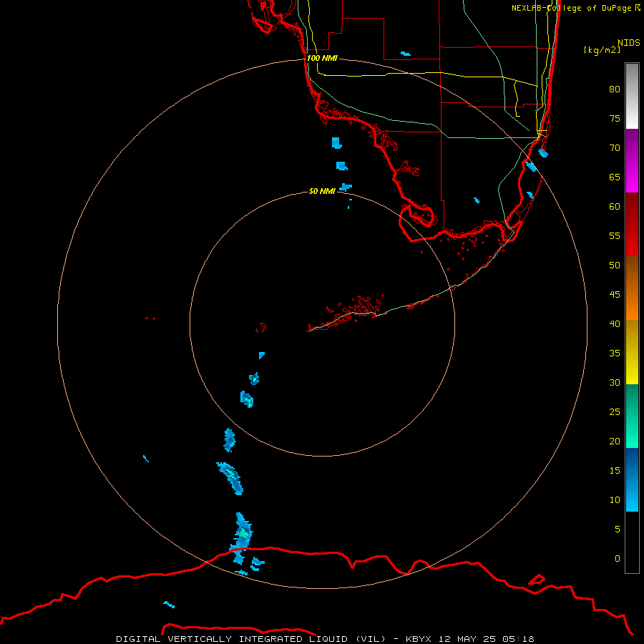Pick the yellow segment of the color scale
This screenshot has height=644, width=644.
(x=632, y=352)
